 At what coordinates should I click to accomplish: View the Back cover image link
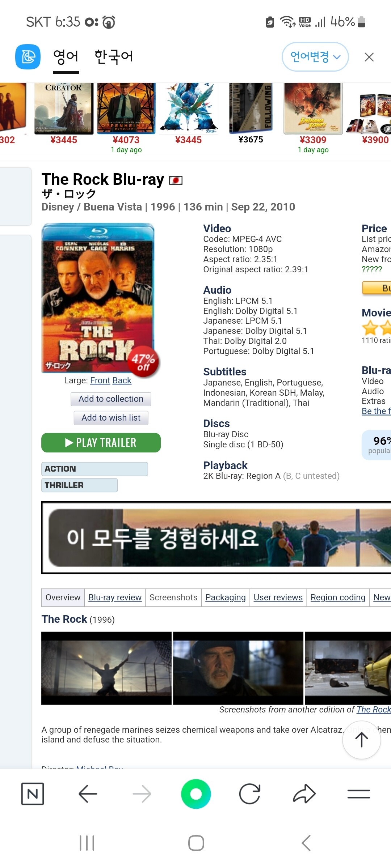122,380
